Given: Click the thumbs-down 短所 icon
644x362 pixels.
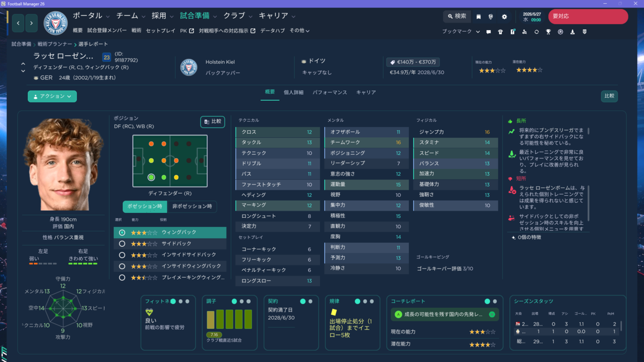Looking at the screenshot, I should (x=510, y=178).
